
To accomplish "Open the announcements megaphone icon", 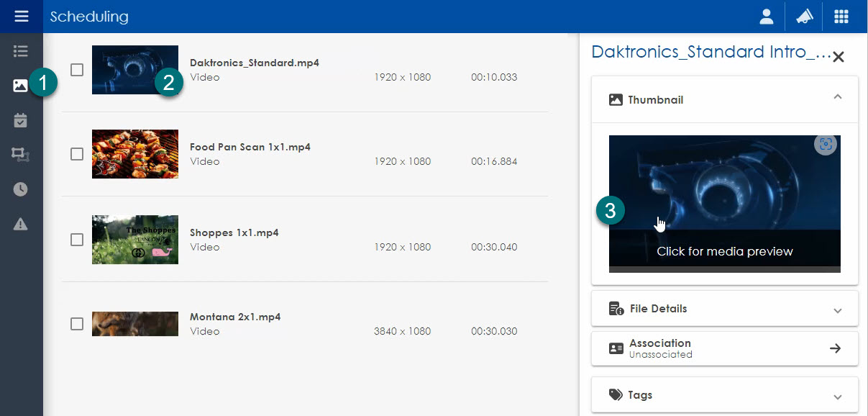I will coord(804,16).
